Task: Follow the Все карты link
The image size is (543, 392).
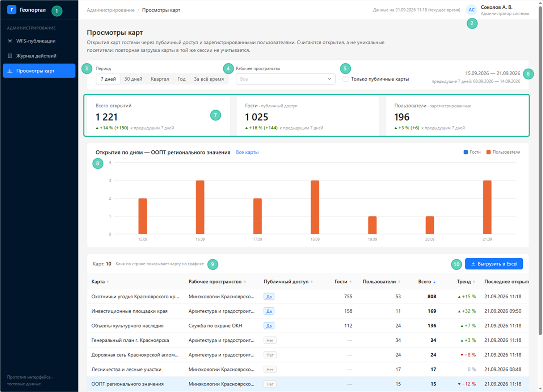Action: tap(247, 152)
